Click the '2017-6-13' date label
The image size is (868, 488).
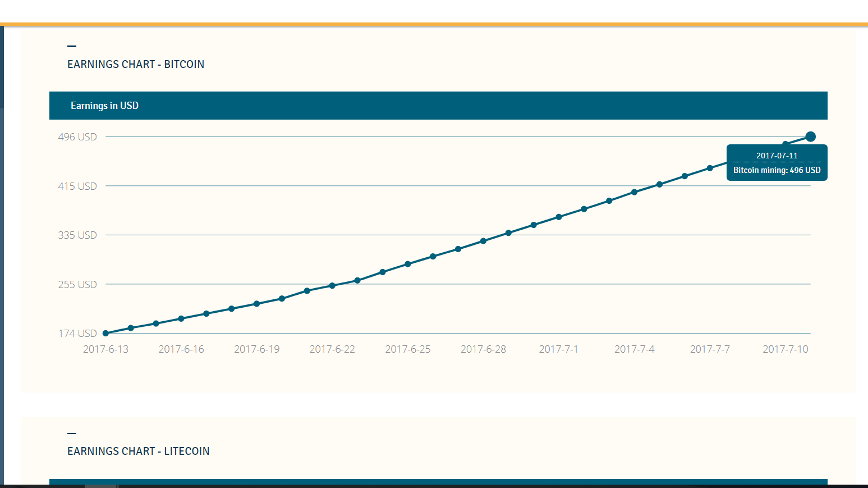pyautogui.click(x=105, y=349)
